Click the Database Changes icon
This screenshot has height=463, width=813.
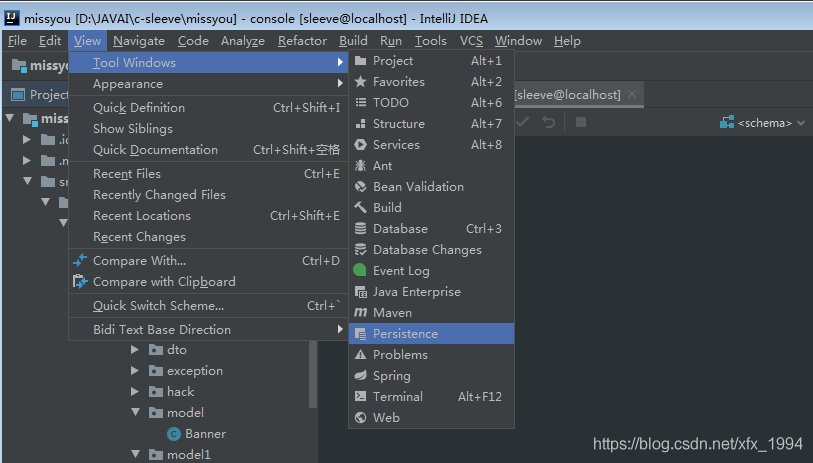[360, 249]
